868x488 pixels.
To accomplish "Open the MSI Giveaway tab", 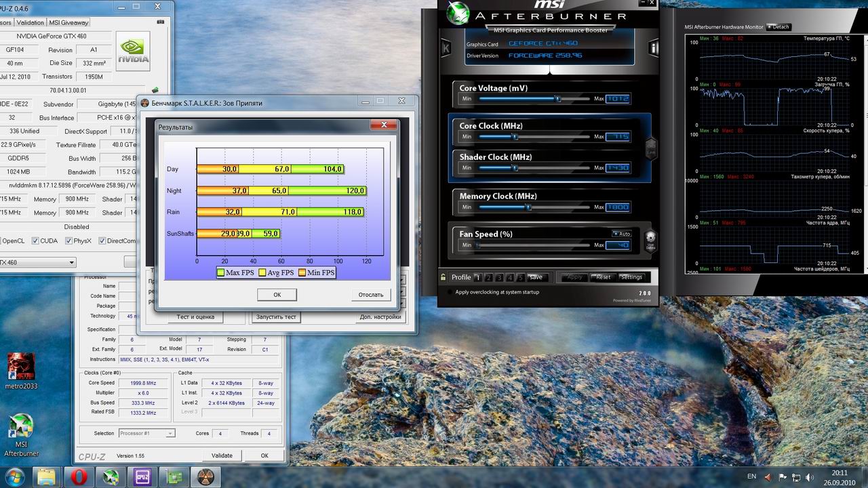I will (69, 22).
